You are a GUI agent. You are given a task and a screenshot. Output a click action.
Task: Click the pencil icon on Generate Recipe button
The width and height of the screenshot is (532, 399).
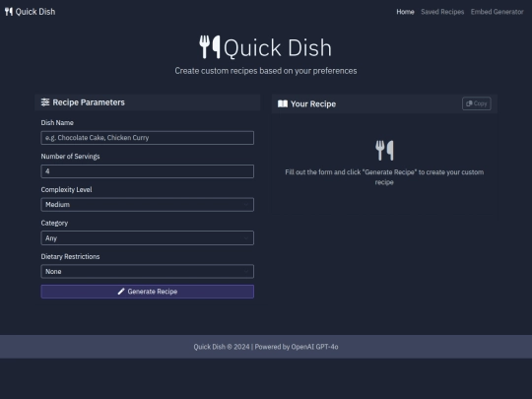click(121, 292)
